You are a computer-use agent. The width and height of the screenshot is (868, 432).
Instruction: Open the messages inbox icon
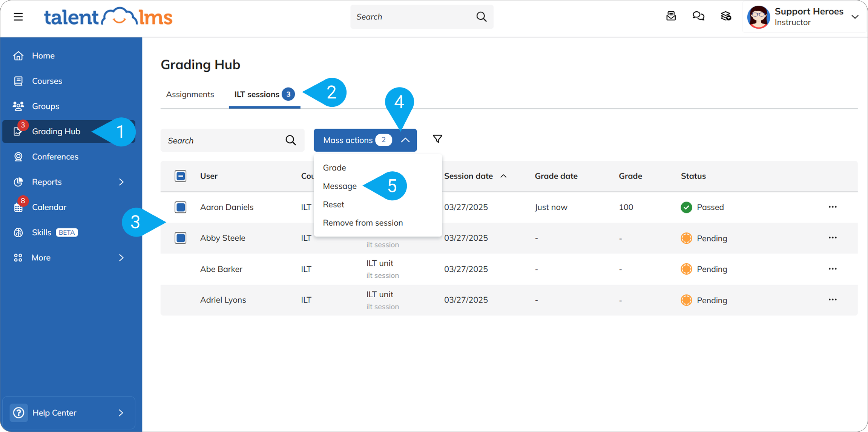pos(671,16)
